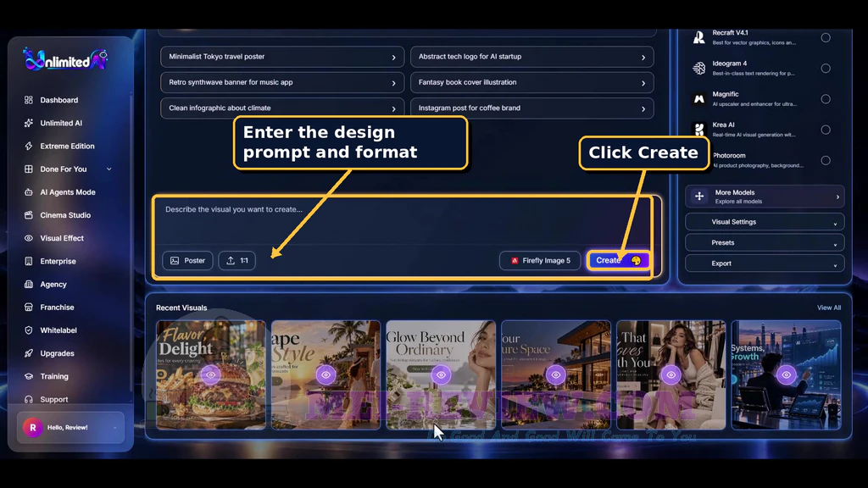
Task: Select the Recraft V4.1 radio button
Action: click(x=826, y=37)
